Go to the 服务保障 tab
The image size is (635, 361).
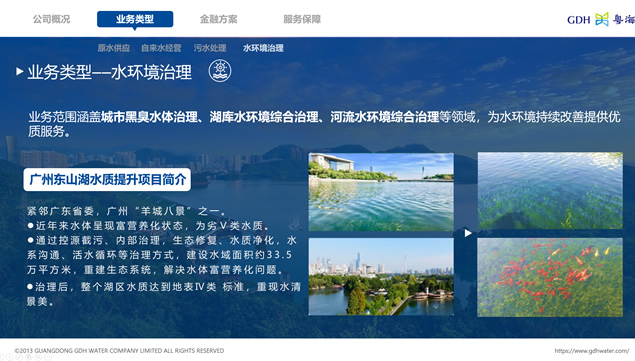[x=302, y=19]
